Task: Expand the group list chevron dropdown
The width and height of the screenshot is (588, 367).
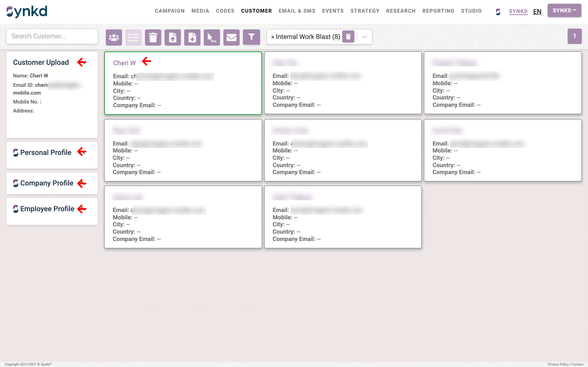Action: pos(364,37)
